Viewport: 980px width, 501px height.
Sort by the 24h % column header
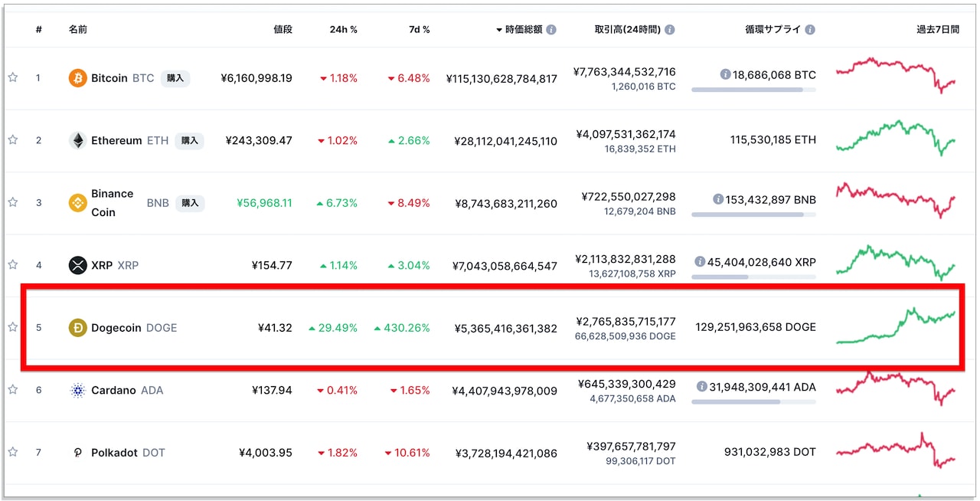coord(344,30)
